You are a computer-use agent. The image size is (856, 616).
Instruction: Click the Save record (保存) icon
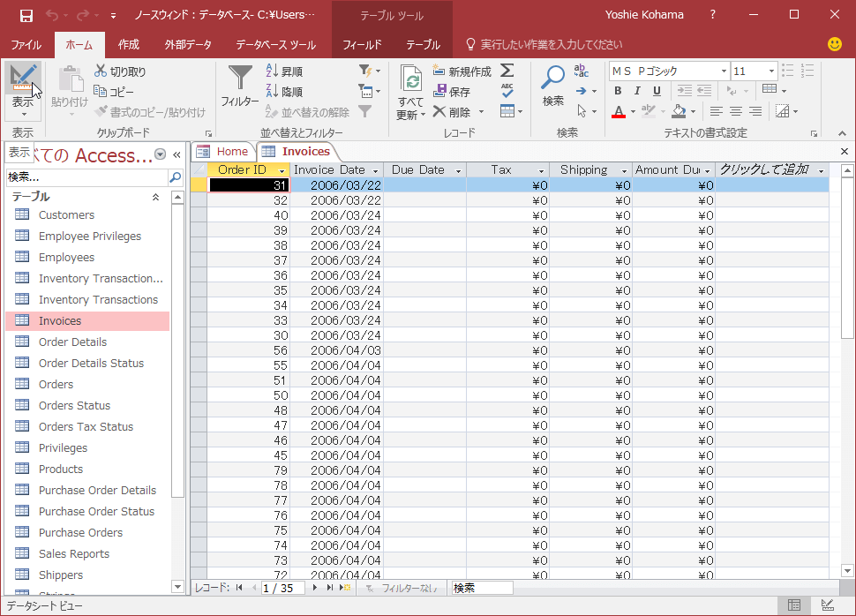[x=440, y=92]
